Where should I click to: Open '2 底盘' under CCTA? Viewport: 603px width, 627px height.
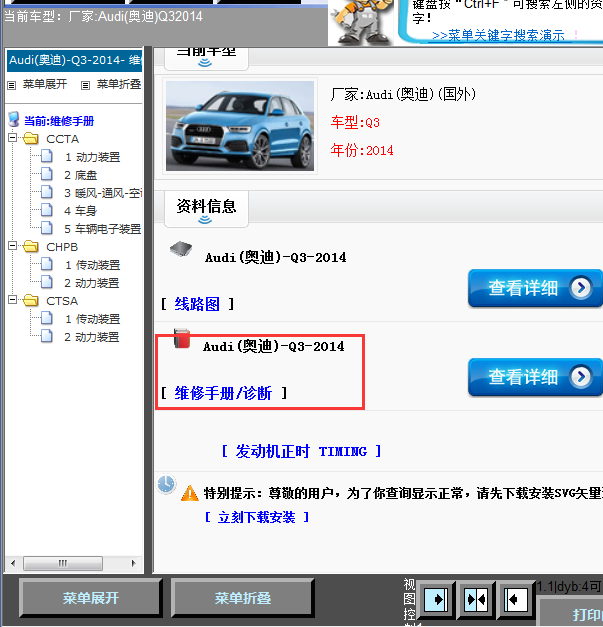[x=81, y=175]
